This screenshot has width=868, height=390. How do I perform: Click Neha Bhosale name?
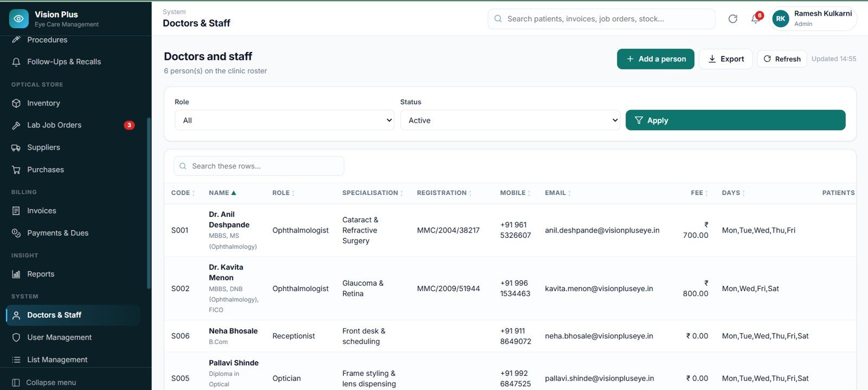(x=233, y=331)
